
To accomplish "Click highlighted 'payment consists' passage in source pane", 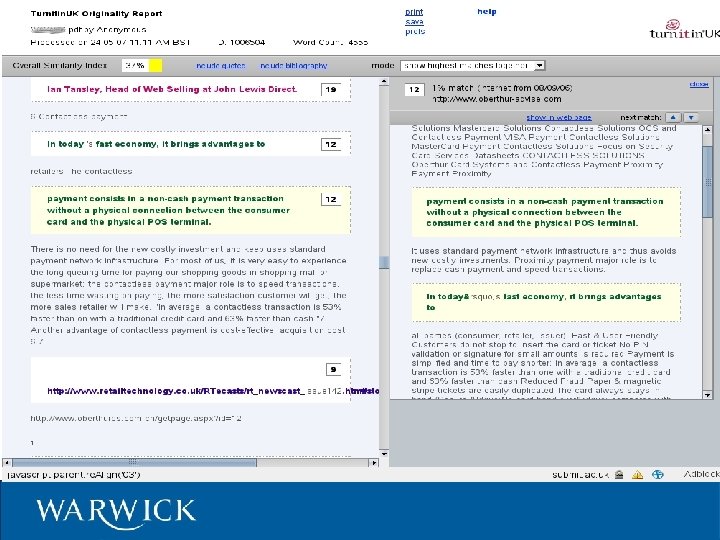I will pyautogui.click(x=545, y=212).
